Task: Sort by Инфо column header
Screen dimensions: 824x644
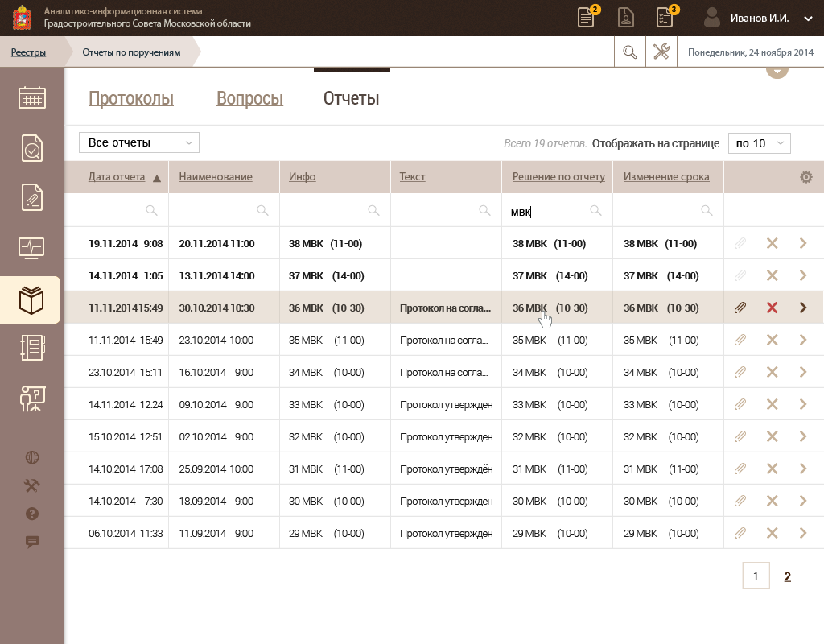Action: pyautogui.click(x=303, y=177)
